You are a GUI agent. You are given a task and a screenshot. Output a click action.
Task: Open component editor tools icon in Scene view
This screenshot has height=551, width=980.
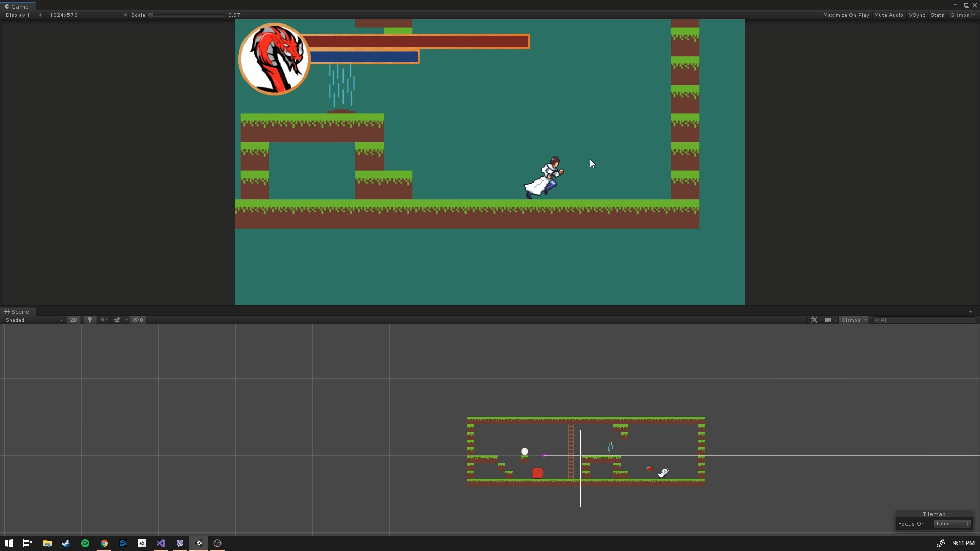pos(814,320)
